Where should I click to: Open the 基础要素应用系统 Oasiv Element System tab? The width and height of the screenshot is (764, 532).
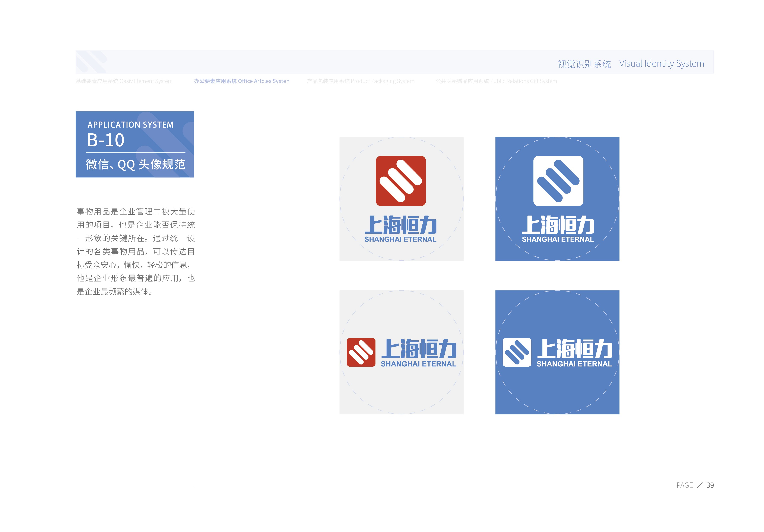pyautogui.click(x=124, y=81)
